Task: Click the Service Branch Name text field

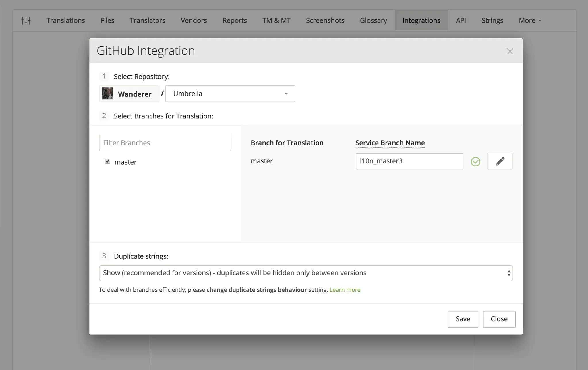Action: click(x=409, y=161)
